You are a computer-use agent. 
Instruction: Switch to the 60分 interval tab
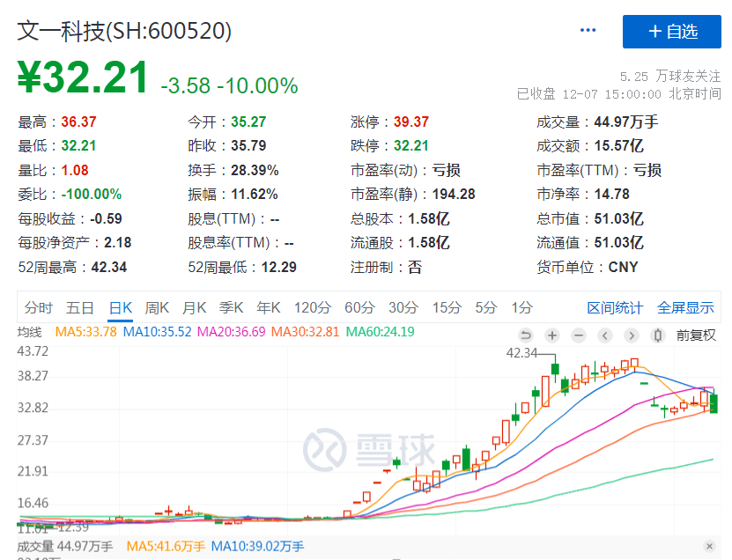[359, 307]
